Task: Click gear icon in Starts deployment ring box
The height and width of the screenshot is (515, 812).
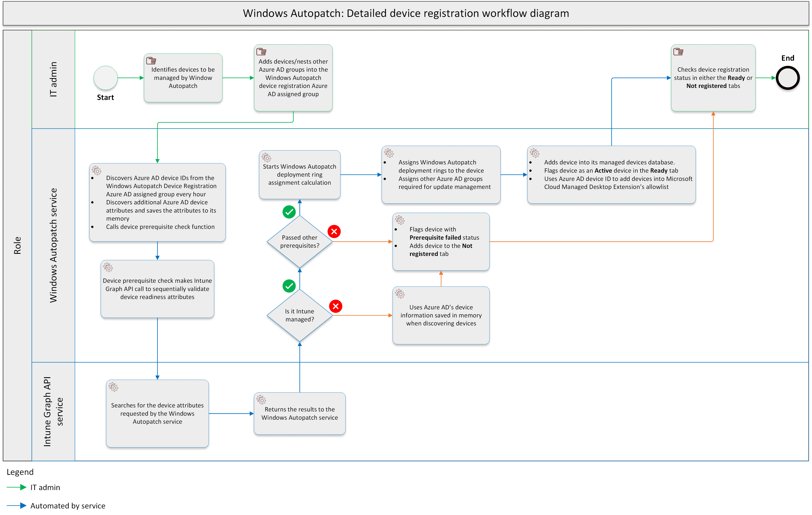Action: coord(266,157)
